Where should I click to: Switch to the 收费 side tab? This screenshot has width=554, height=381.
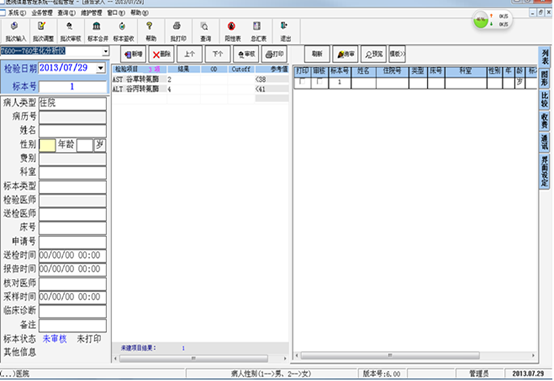coord(544,121)
